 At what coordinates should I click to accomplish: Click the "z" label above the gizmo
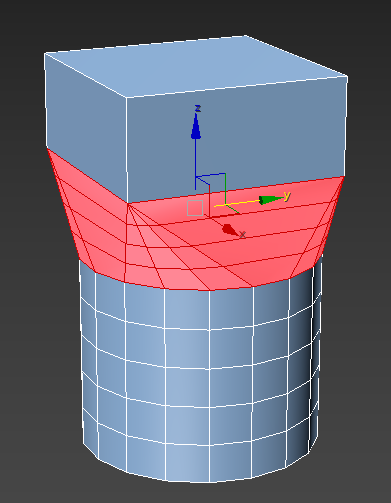[198, 108]
